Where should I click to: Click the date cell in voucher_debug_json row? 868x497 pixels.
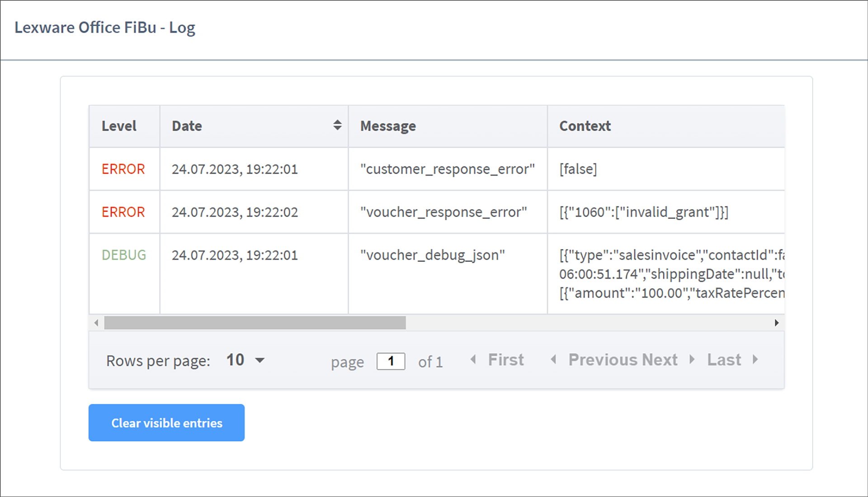tap(254, 274)
